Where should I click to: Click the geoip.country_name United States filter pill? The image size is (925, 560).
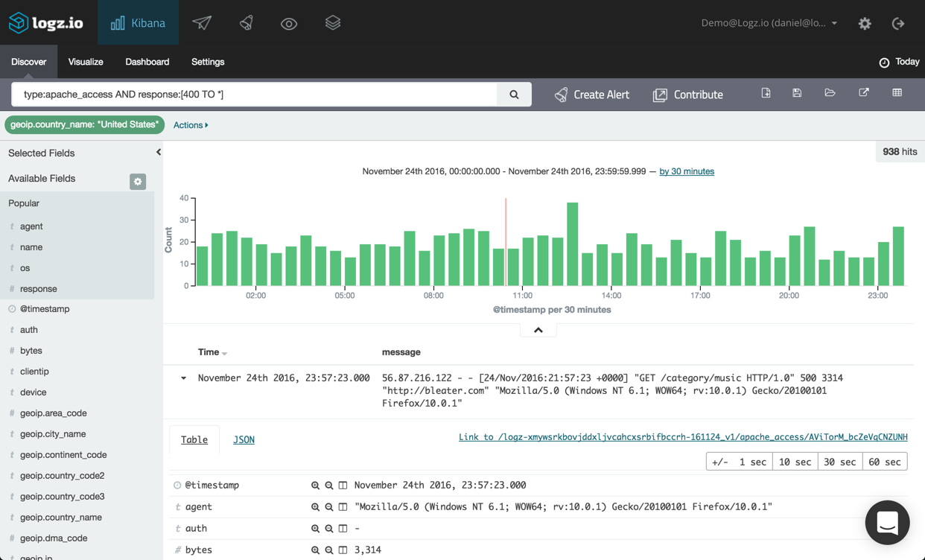point(84,125)
